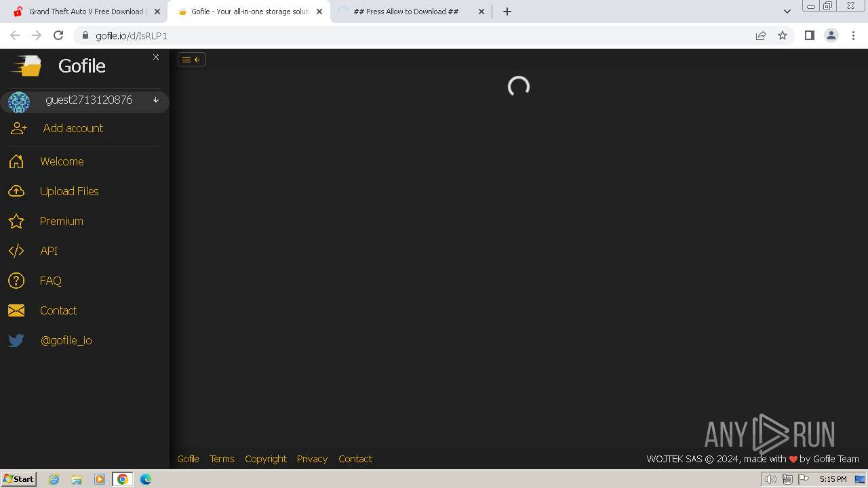The image size is (868, 488).
Task: Click the Upload Files cloud icon
Action: coord(16,191)
